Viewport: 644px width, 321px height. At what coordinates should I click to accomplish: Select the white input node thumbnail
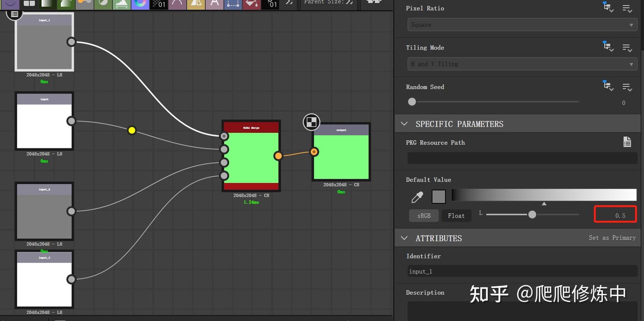click(x=44, y=126)
